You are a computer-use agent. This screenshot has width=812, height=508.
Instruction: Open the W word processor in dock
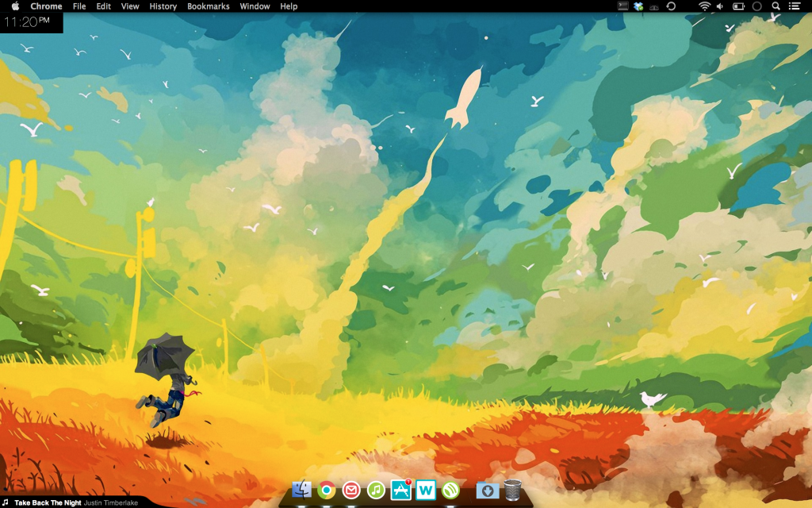(426, 489)
